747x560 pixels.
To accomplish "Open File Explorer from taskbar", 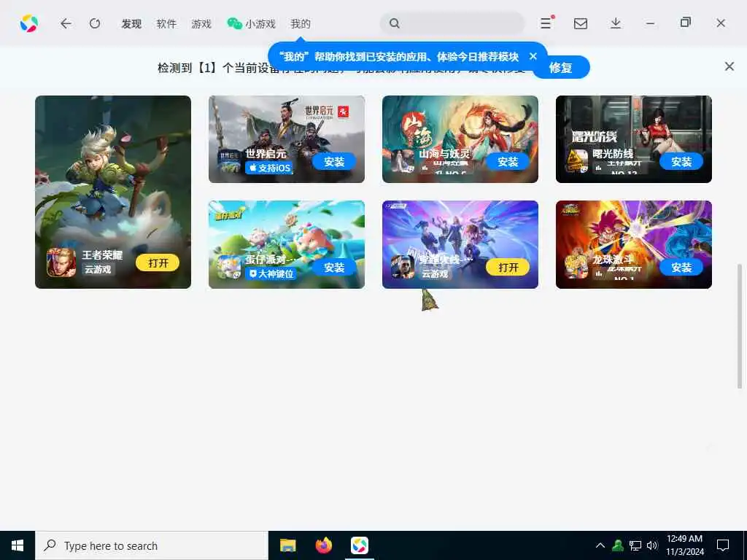I will click(287, 545).
